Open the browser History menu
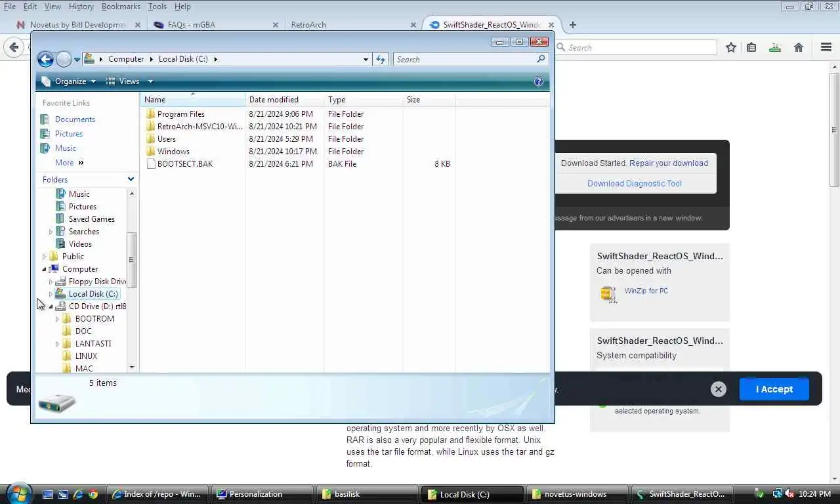 pos(81,7)
